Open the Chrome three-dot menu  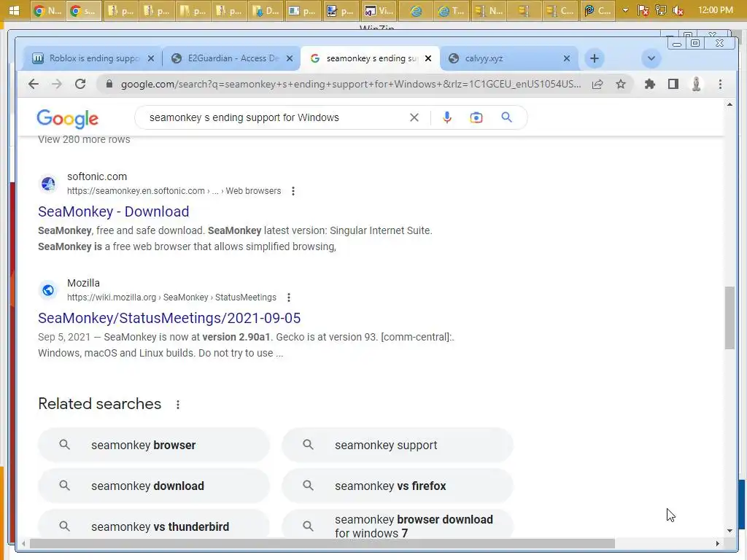point(720,85)
